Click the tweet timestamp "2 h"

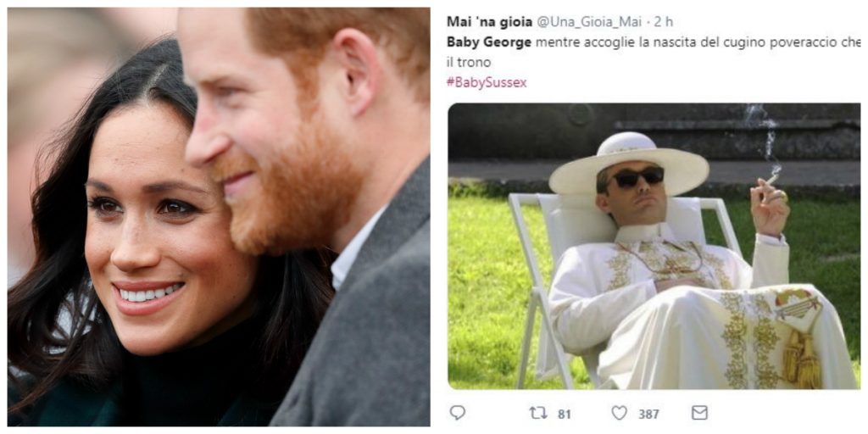pos(664,22)
